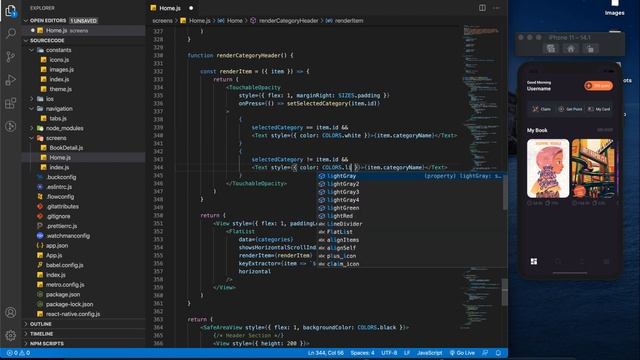Open babel.config.js file
This screenshot has height=360, width=640.
pos(64,265)
